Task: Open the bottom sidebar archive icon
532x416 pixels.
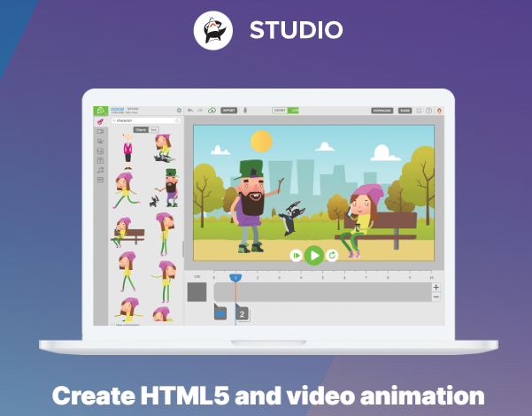Action: (100, 180)
